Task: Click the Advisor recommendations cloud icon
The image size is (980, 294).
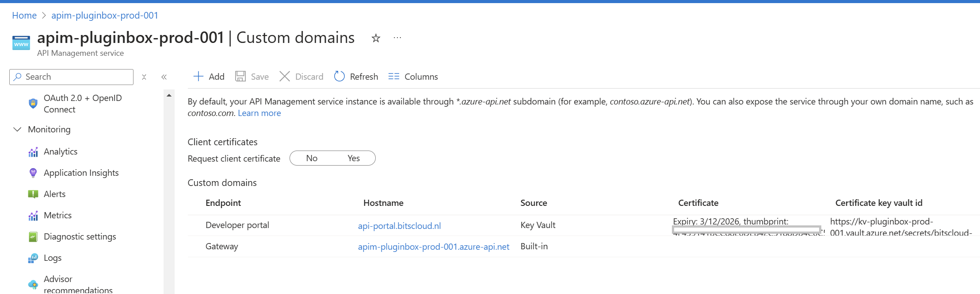Action: [x=33, y=285]
